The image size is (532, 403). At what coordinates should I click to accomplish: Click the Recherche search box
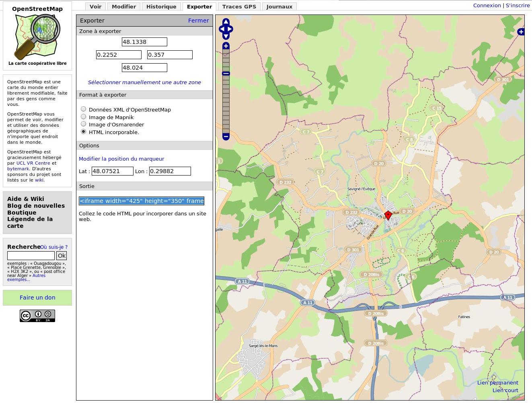click(31, 256)
